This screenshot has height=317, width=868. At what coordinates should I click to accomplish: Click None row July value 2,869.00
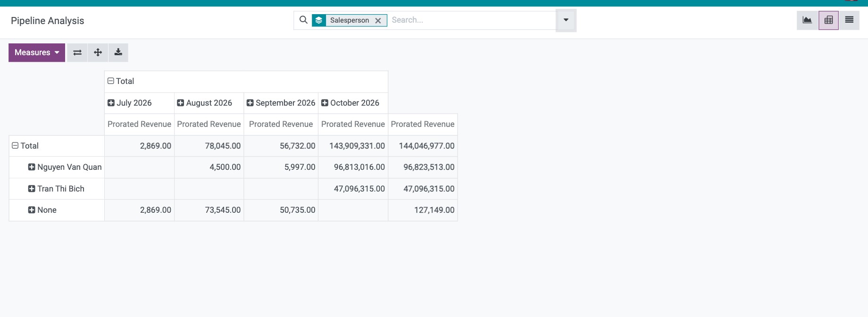[139, 210]
